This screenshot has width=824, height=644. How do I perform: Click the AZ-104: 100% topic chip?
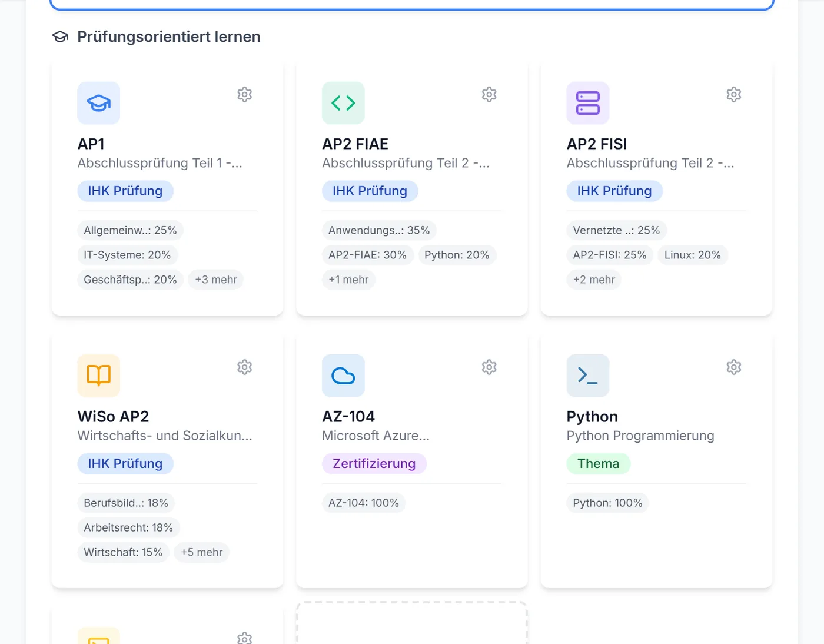[x=364, y=503]
